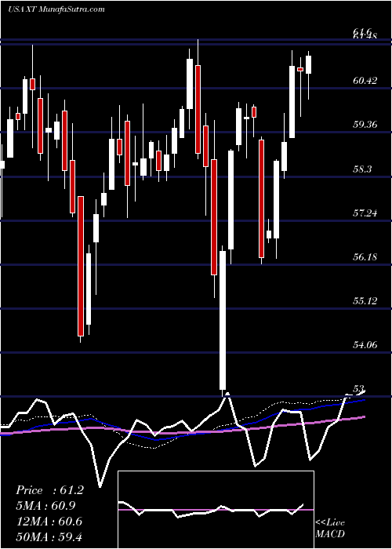The image size is (392, 549).
Task: Click the 58.3 price axis label
Action: point(362,169)
